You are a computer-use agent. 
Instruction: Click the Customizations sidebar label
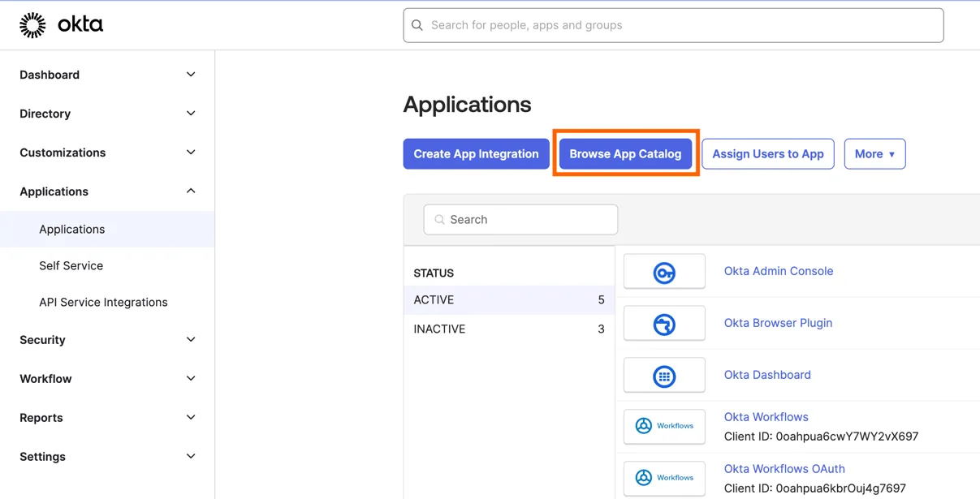coord(63,153)
